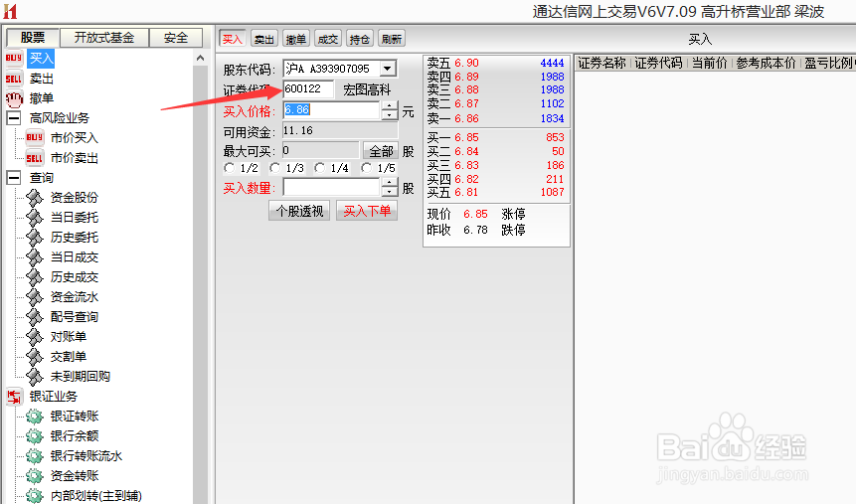Open the 持仓 toolbar tab
The width and height of the screenshot is (856, 504).
359,39
